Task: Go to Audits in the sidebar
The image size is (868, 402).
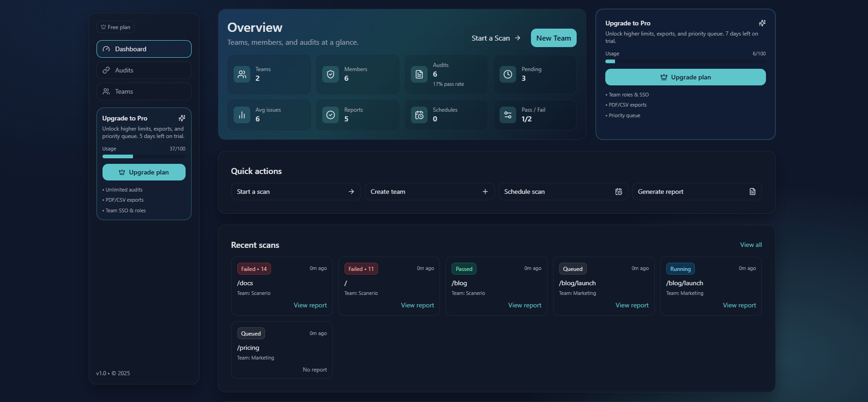Action: pyautogui.click(x=144, y=70)
